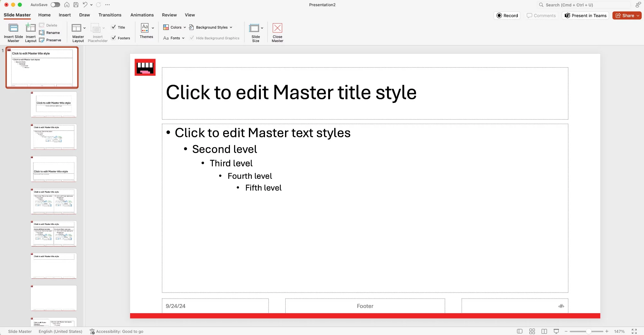Expand the Themes dropdown arrow
644x335 pixels.
[153, 28]
